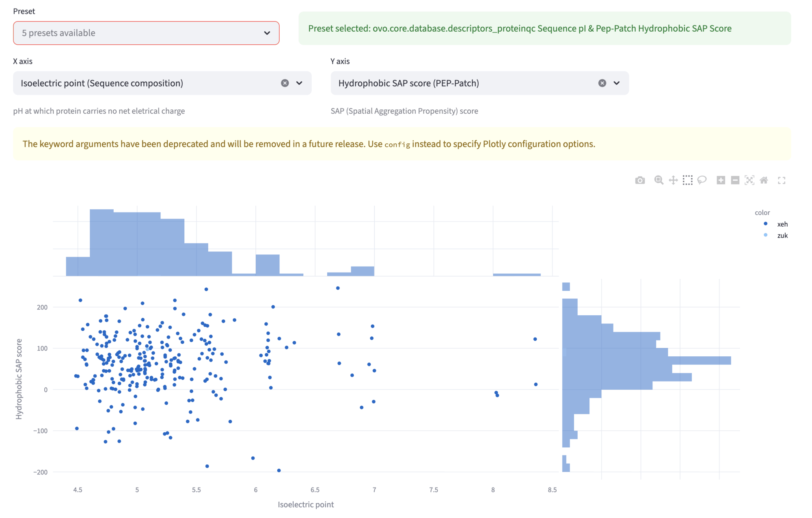This screenshot has height=518, width=812.
Task: Clear the Hydrophobic SAP score Y axis selection
Action: [x=602, y=83]
